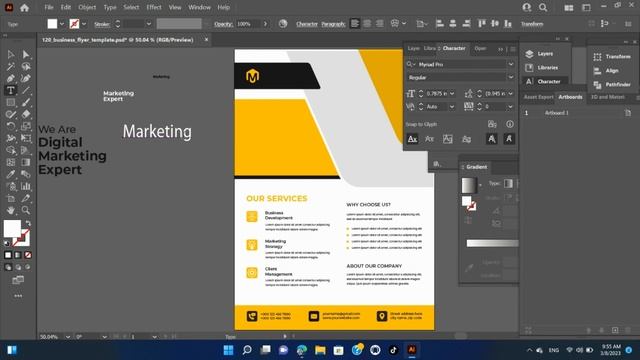This screenshot has width=640, height=360.
Task: Select the Curvature tool
Action: pyautogui.click(x=26, y=78)
